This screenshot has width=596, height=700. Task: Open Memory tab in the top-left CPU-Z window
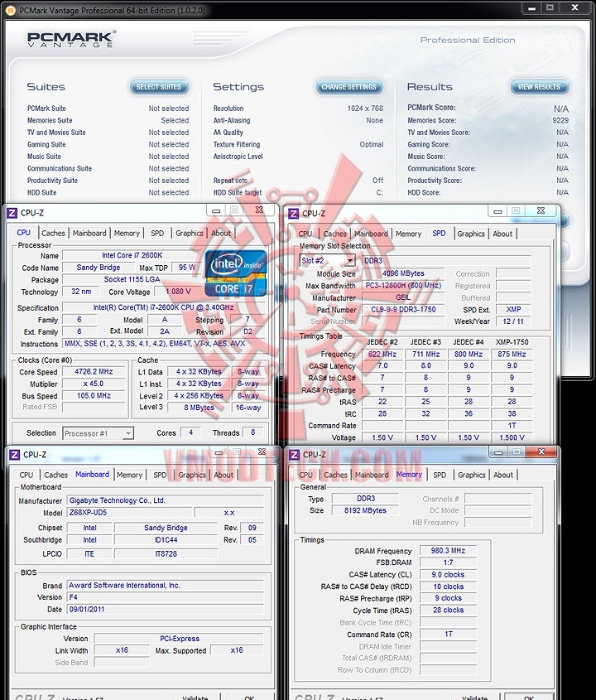(127, 233)
